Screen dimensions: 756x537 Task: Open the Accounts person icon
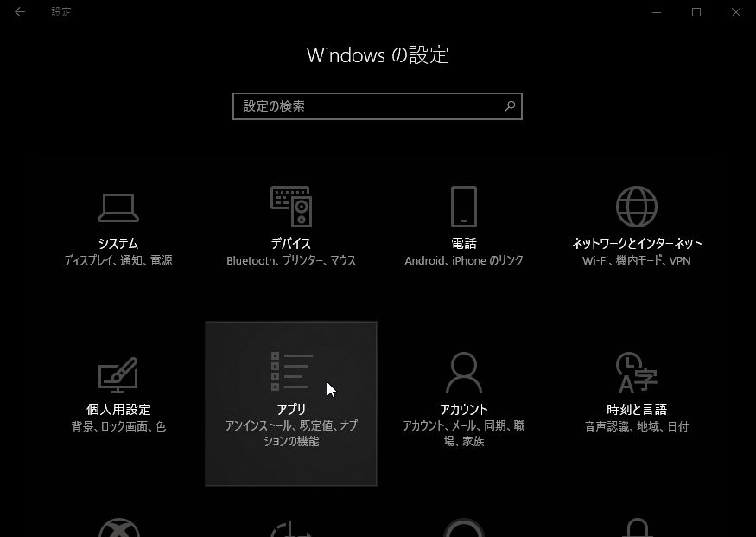[464, 373]
